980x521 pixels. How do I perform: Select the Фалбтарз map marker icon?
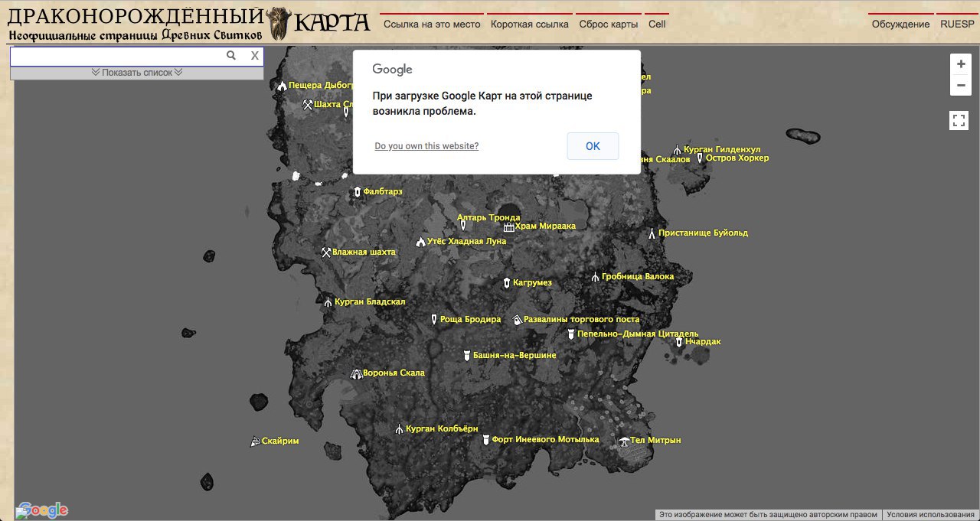pyautogui.click(x=357, y=192)
